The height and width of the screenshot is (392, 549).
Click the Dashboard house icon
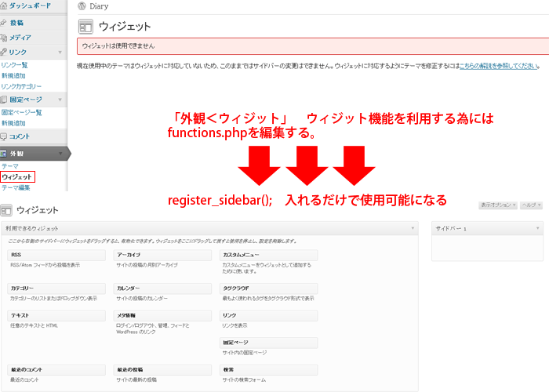5,4
